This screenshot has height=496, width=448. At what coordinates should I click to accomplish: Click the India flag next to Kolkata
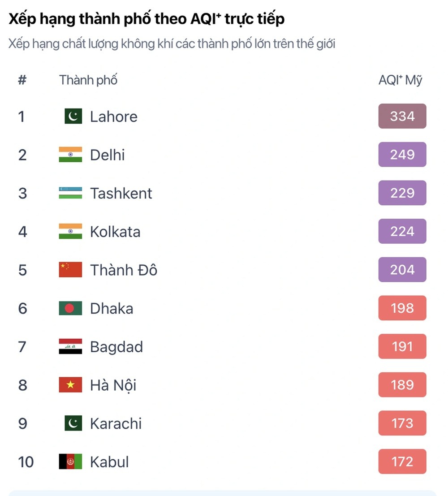70,232
